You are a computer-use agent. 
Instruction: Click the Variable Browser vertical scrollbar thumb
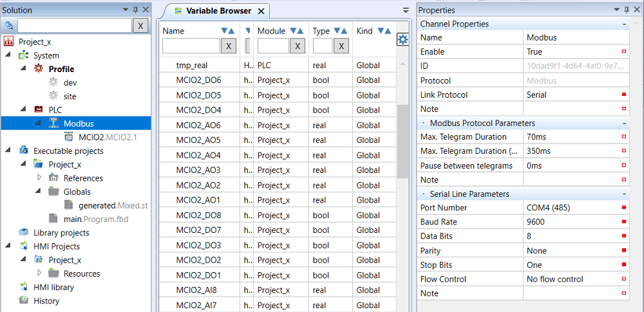403,142
